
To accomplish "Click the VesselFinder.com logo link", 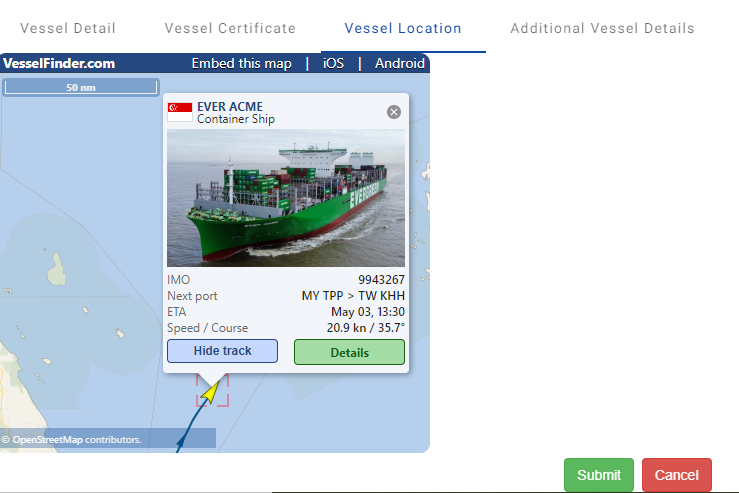I will 59,63.
